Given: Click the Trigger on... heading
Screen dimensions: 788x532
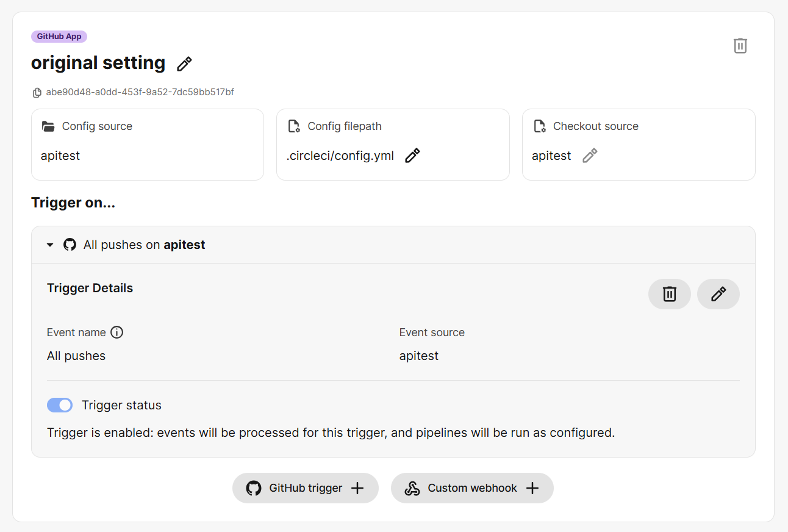Looking at the screenshot, I should (x=73, y=203).
